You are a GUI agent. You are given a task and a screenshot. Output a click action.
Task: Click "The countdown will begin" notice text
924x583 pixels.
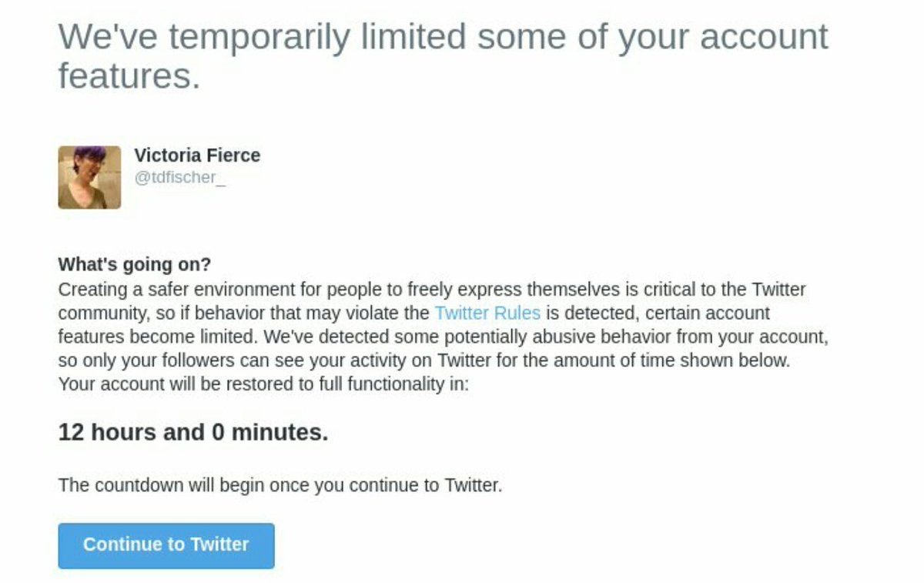[x=280, y=485]
